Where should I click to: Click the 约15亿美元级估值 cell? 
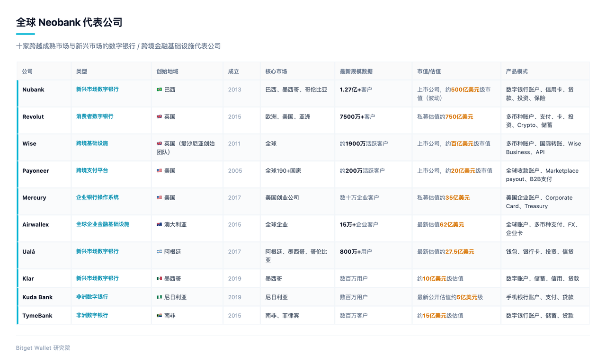(440, 316)
